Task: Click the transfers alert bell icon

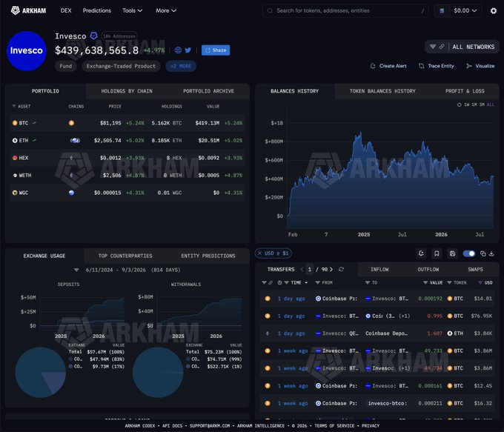Action: pyautogui.click(x=421, y=253)
